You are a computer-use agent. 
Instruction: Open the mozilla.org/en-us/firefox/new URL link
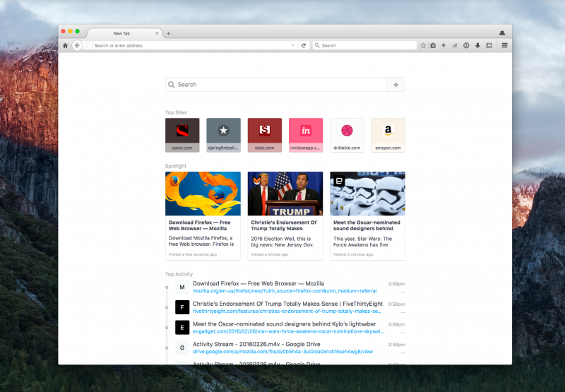coord(285,291)
